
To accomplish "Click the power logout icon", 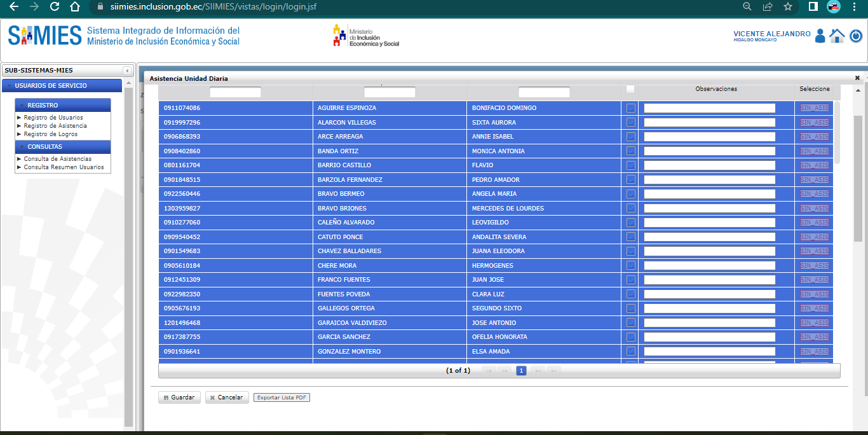I will tap(855, 36).
